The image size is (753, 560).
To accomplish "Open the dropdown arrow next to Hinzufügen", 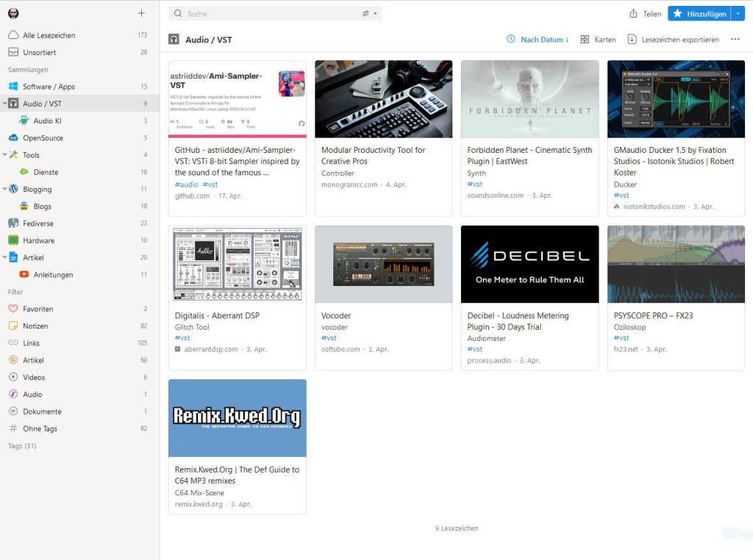I will coord(738,13).
